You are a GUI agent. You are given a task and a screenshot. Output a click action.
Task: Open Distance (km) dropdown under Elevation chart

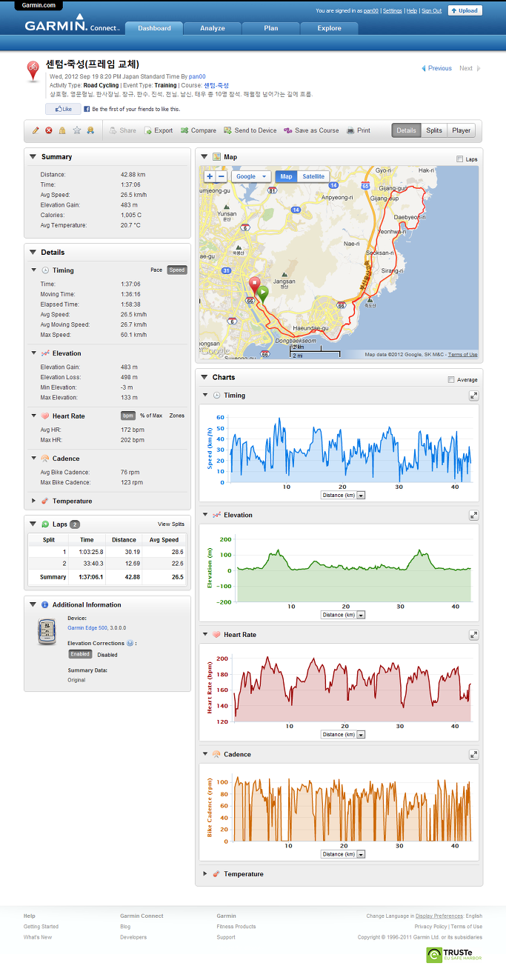click(343, 615)
